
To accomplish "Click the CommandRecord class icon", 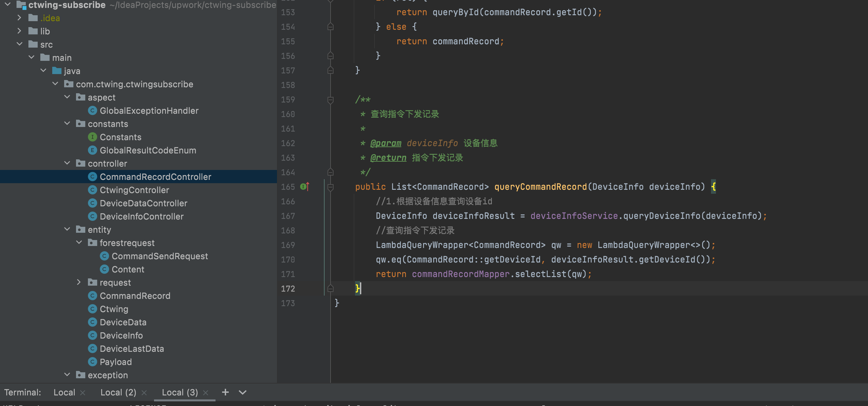I will (x=92, y=296).
